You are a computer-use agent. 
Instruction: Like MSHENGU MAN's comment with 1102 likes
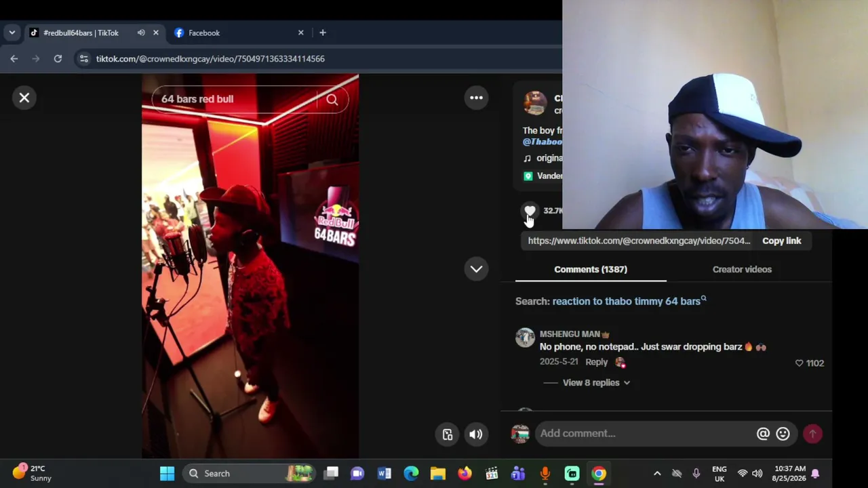(799, 363)
